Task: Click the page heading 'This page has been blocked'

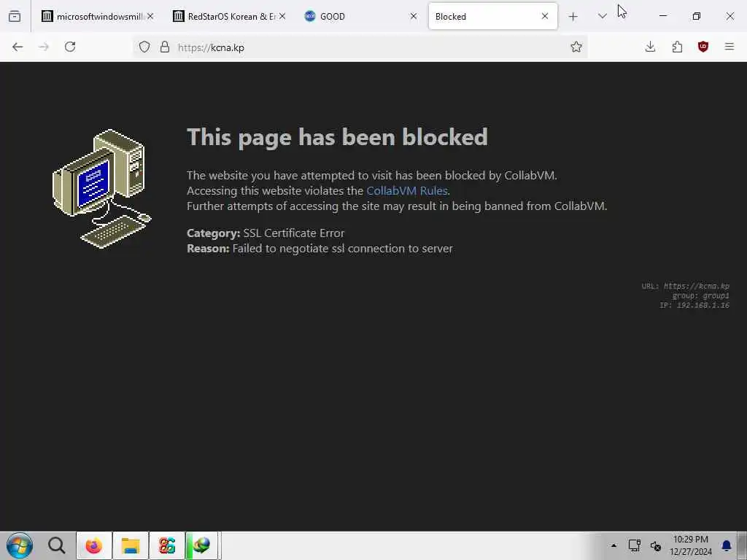Action: click(x=337, y=137)
